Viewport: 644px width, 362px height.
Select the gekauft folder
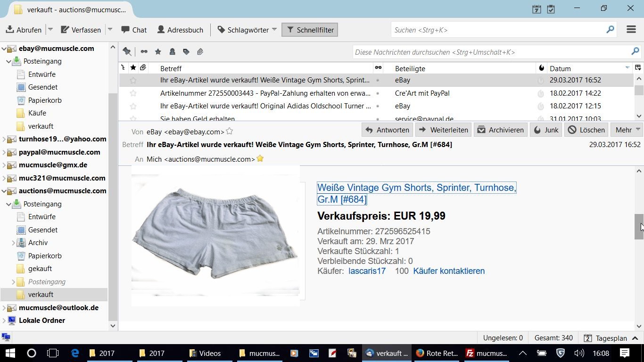click(40, 269)
